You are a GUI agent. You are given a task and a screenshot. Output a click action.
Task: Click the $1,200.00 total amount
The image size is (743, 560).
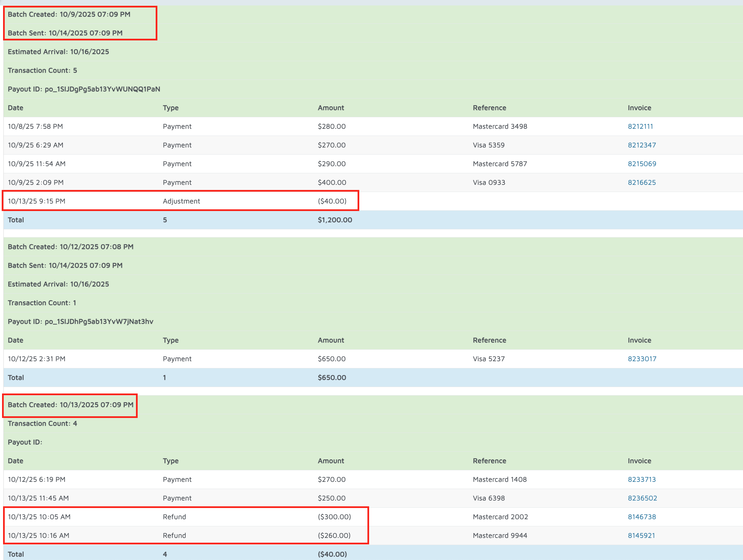[335, 220]
